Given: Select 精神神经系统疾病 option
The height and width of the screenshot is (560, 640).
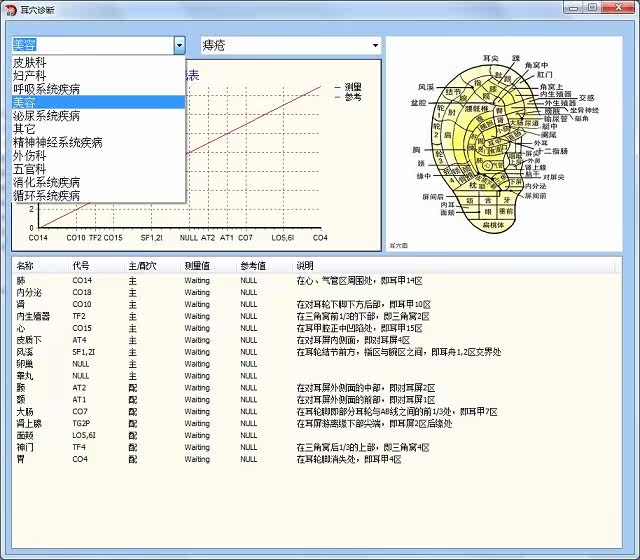Looking at the screenshot, I should (x=57, y=143).
